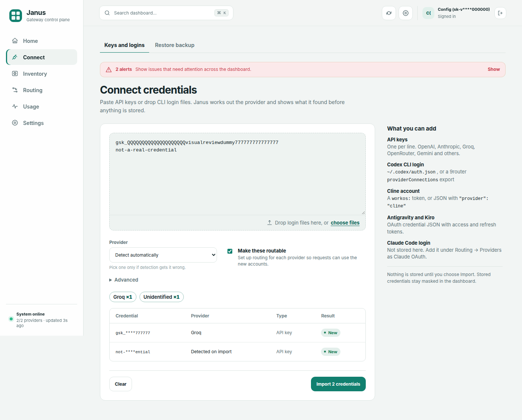The width and height of the screenshot is (522, 420).
Task: Click the account avatar icon
Action: click(x=428, y=13)
